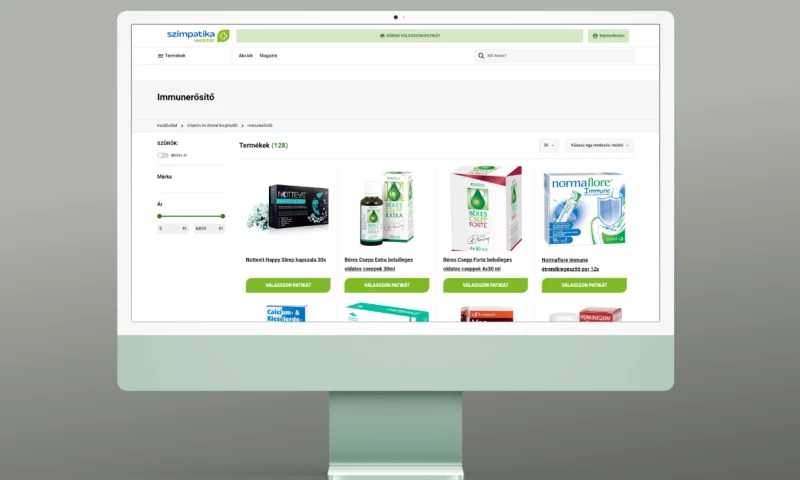
Task: Choose pharmacy for Normaflore Immune
Action: click(584, 285)
